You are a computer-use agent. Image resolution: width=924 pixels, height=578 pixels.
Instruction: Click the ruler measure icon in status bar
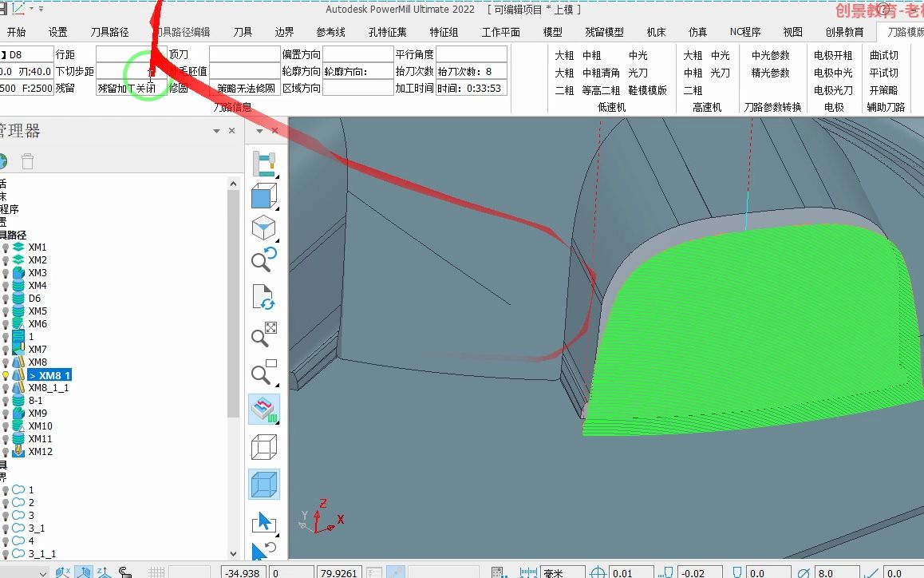click(528, 572)
